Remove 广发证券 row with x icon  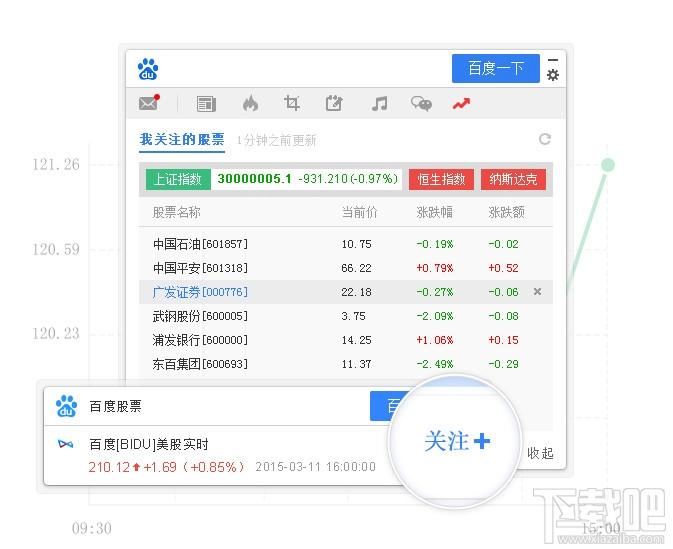pos(537,292)
